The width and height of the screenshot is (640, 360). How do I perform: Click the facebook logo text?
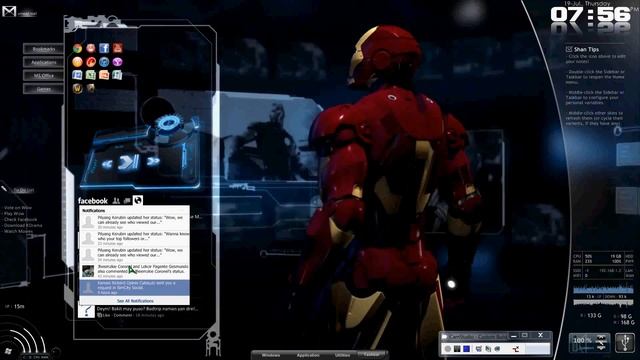(x=93, y=201)
